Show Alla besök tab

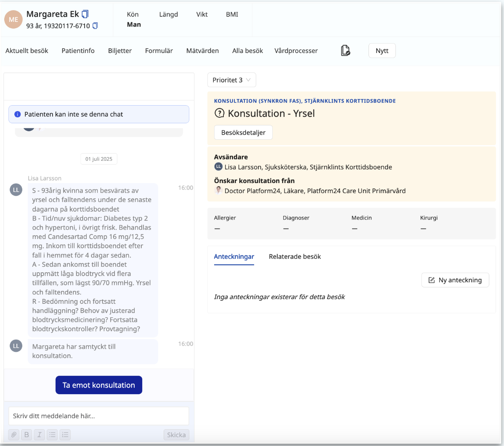point(247,51)
